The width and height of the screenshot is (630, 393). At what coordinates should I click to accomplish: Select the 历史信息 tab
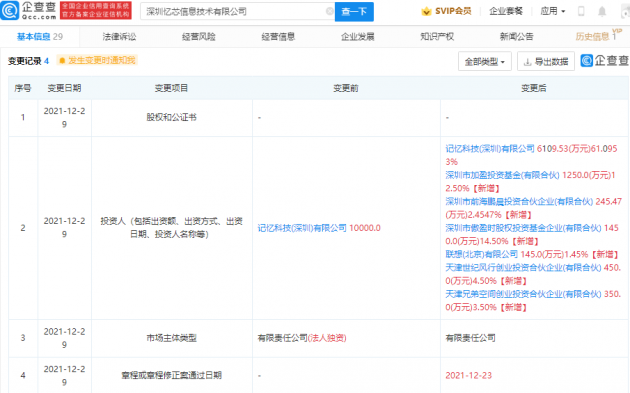point(592,37)
